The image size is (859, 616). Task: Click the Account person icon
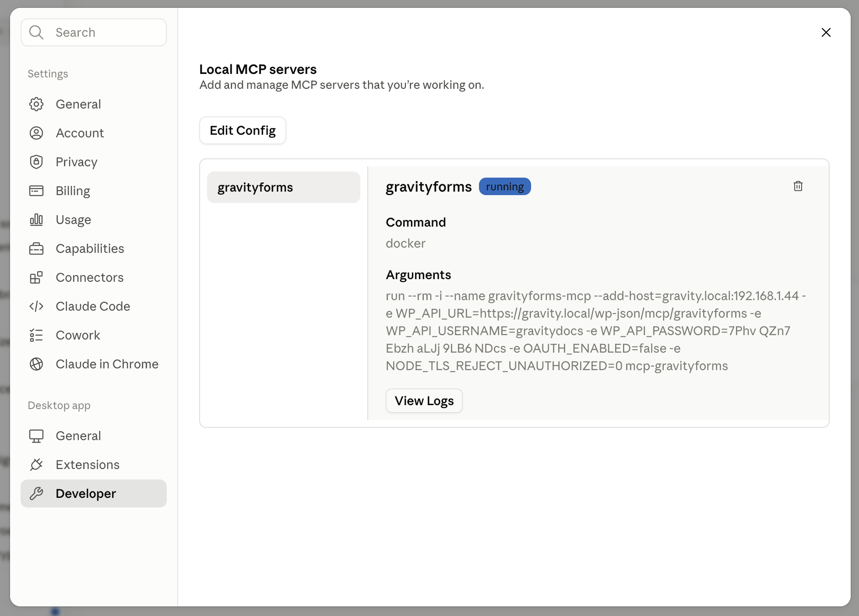tap(36, 133)
